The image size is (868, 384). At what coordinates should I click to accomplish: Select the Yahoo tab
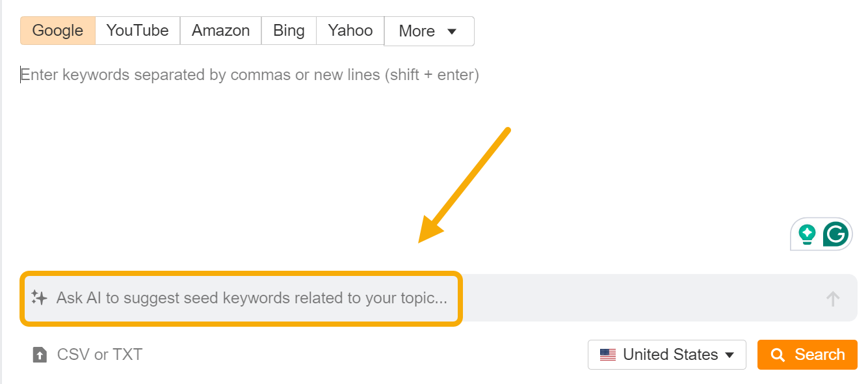(x=350, y=31)
